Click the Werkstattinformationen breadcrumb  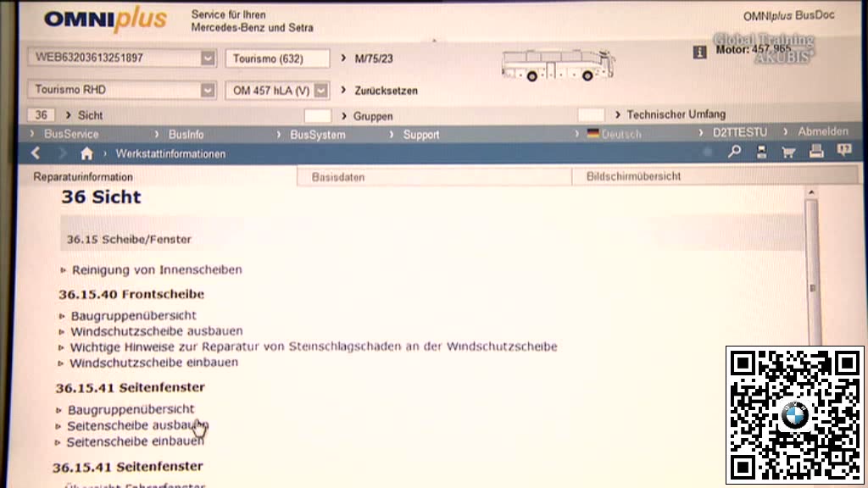(x=170, y=154)
